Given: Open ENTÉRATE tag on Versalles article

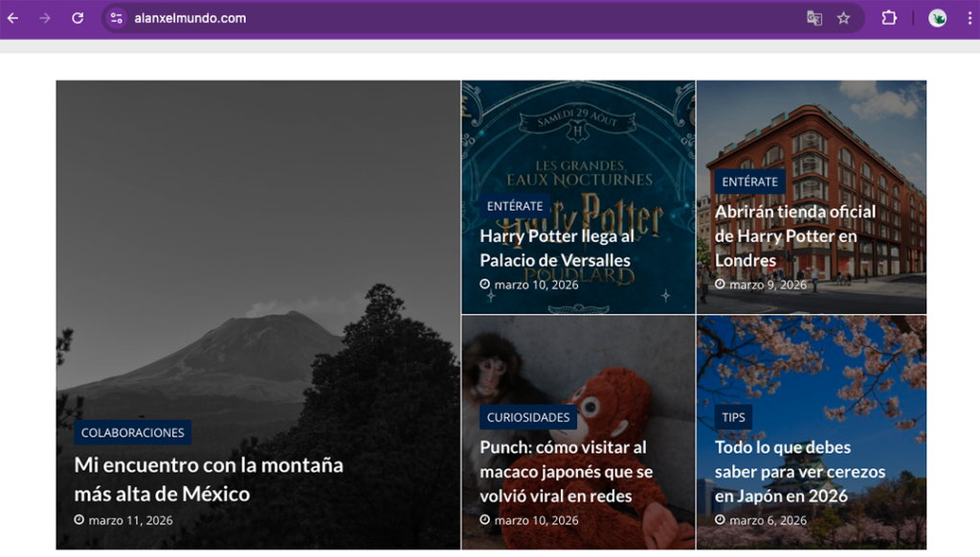Looking at the screenshot, I should (x=515, y=206).
